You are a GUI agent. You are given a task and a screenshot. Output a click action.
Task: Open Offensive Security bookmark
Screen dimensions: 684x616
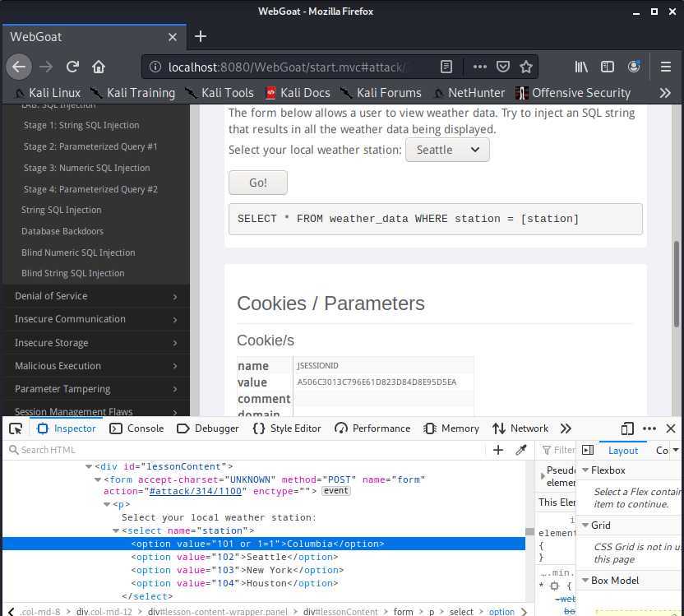[x=573, y=93]
